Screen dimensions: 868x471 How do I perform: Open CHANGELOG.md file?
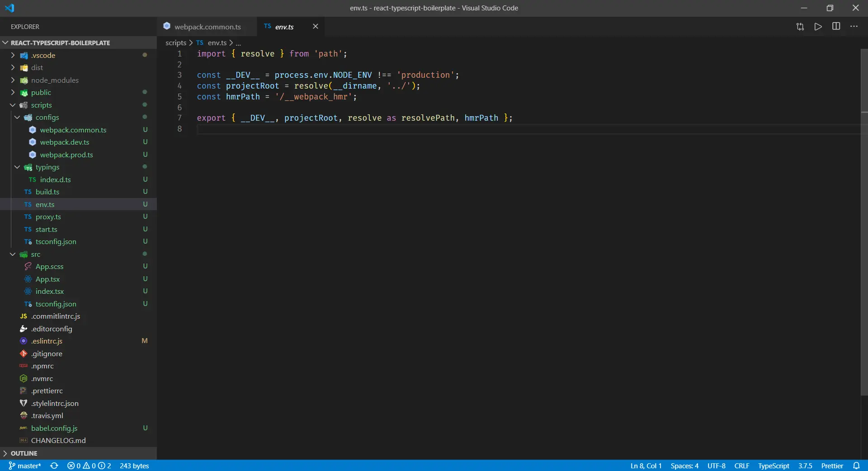[x=78, y=440]
